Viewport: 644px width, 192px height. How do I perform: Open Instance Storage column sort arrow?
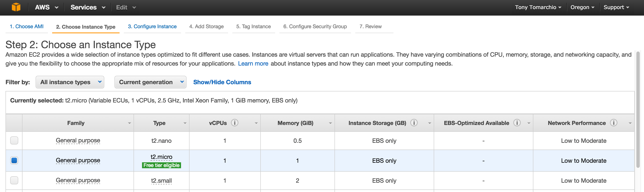[x=429, y=123]
